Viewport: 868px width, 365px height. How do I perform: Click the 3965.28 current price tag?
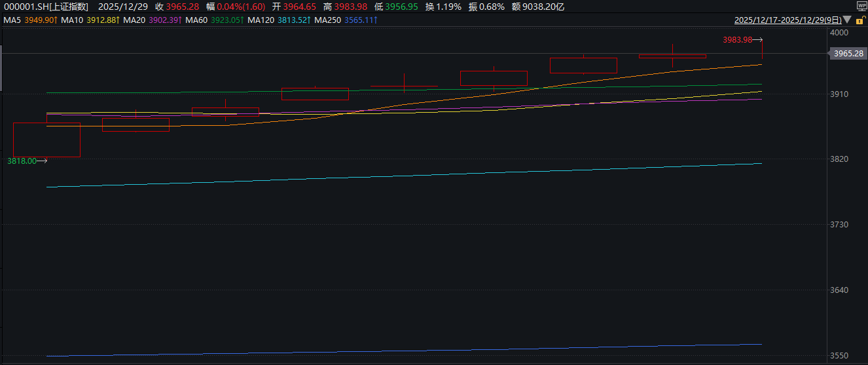click(x=847, y=54)
